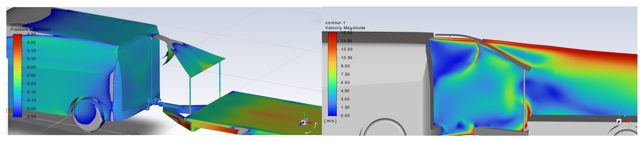Click the 0.00 label on the velocity legend
Viewport: 644px width, 142px height.
tap(345, 115)
